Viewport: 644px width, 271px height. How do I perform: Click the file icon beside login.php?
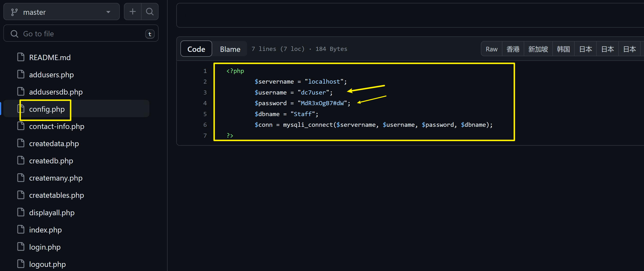click(x=21, y=247)
